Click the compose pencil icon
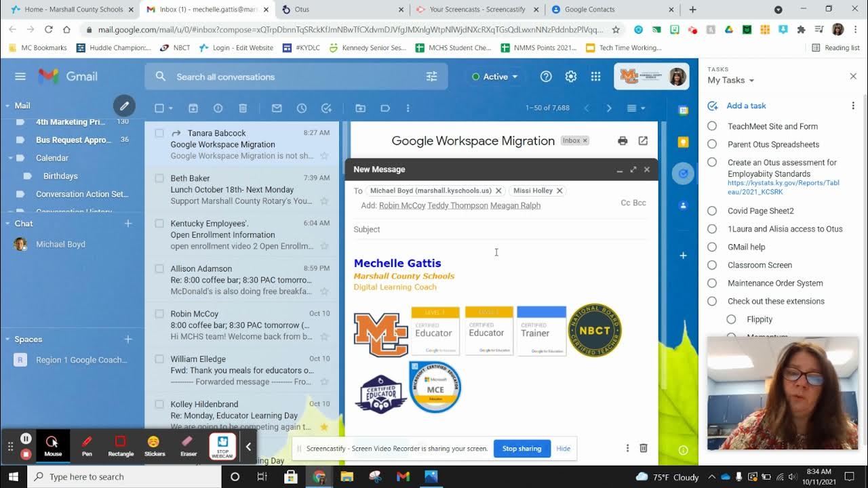This screenshot has height=488, width=868. pyautogui.click(x=124, y=106)
